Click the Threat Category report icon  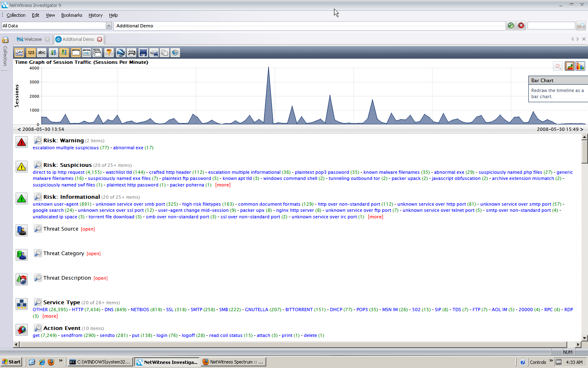click(22, 255)
